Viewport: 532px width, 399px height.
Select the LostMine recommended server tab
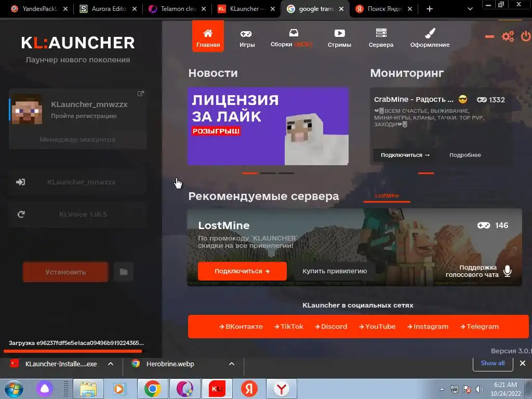pyautogui.click(x=387, y=196)
